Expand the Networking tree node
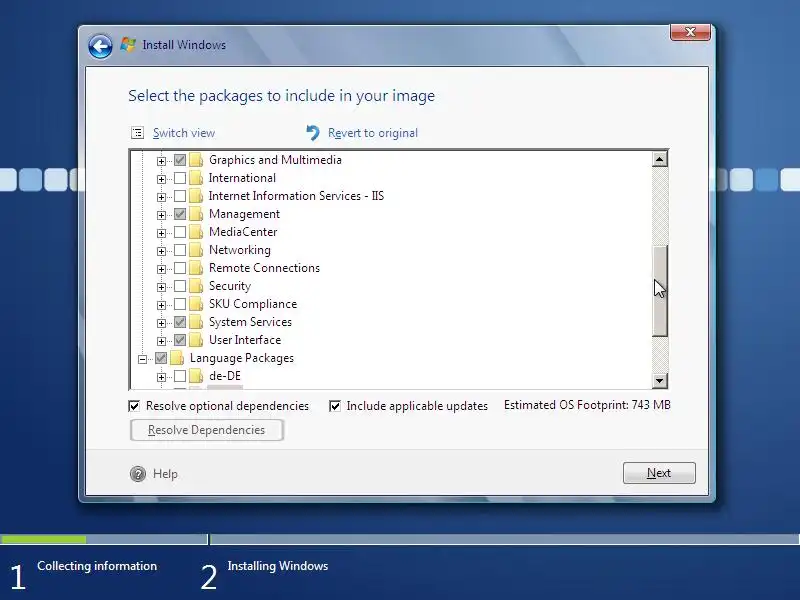Image resolution: width=800 pixels, height=600 pixels. click(x=161, y=251)
